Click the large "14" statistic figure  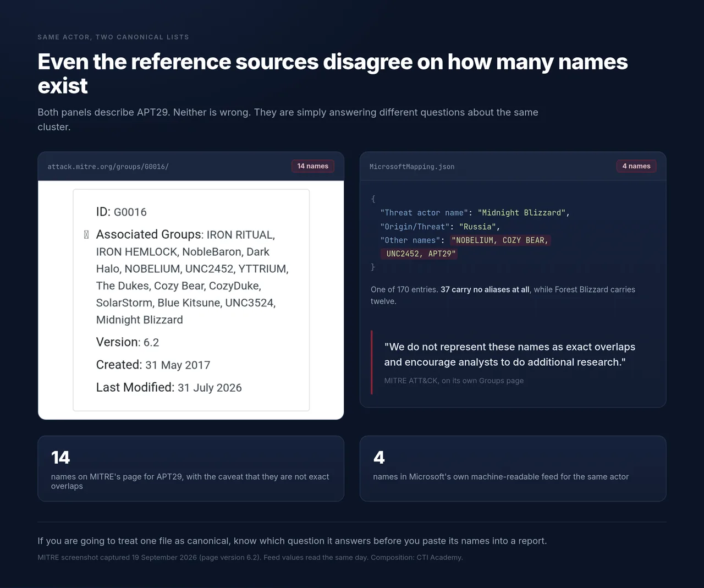click(61, 458)
